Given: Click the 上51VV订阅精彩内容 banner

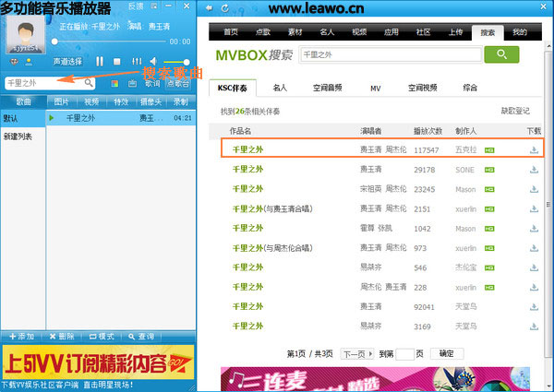Looking at the screenshot, I should (x=98, y=362).
